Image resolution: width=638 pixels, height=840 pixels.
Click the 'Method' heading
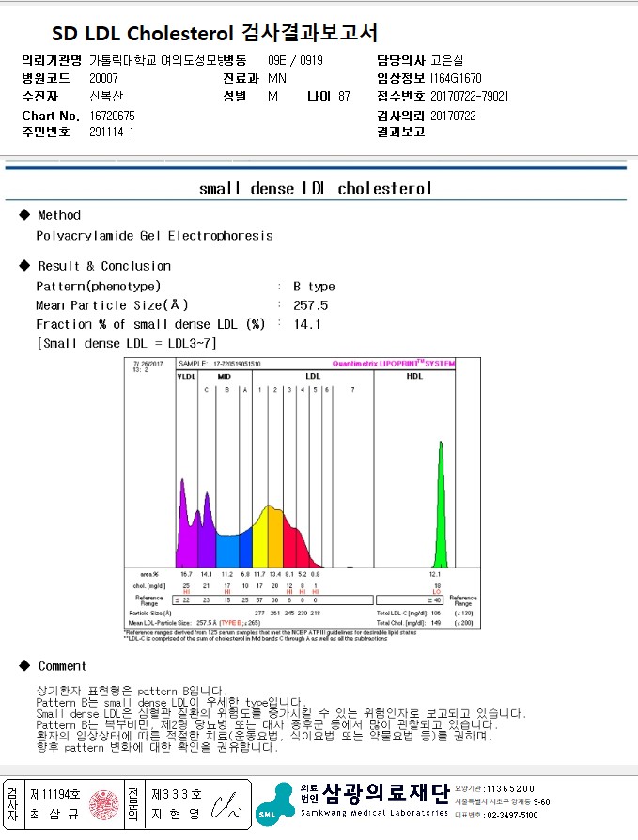coord(59,215)
